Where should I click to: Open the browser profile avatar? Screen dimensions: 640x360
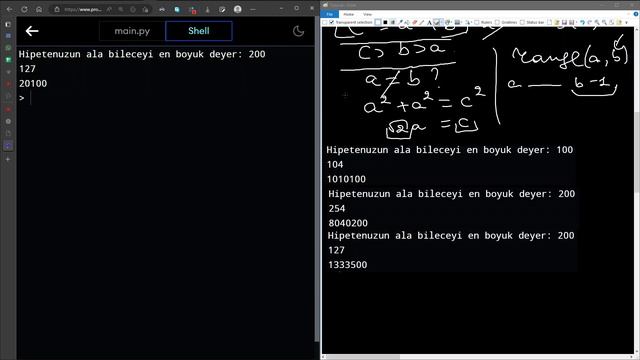[x=238, y=9]
